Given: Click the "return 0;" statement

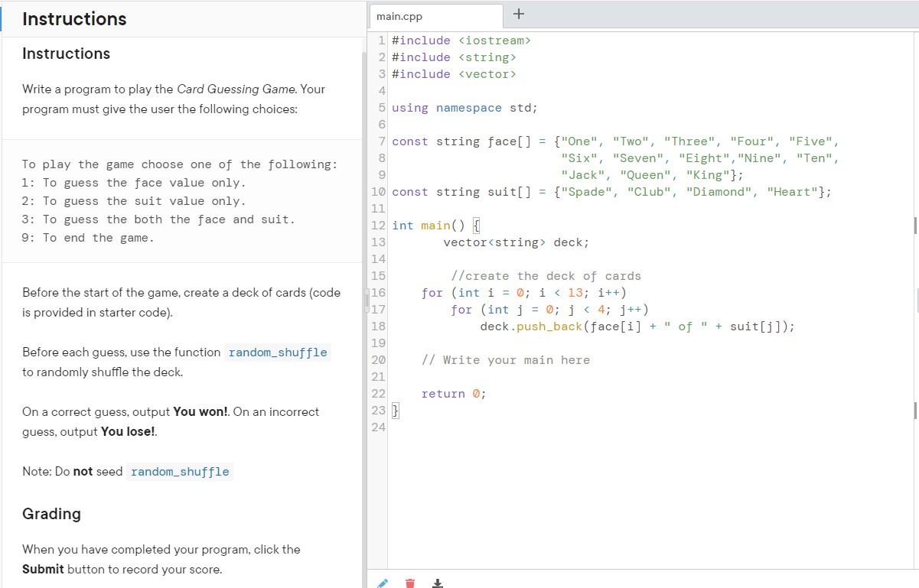Looking at the screenshot, I should click(454, 394).
